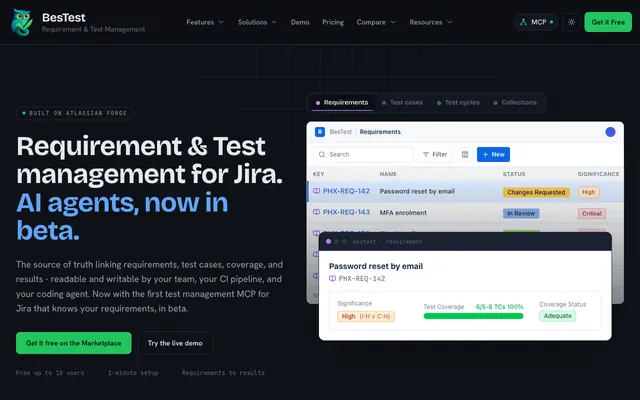Expand the Resources menu
Screen dimensions: 640x400
(x=431, y=22)
